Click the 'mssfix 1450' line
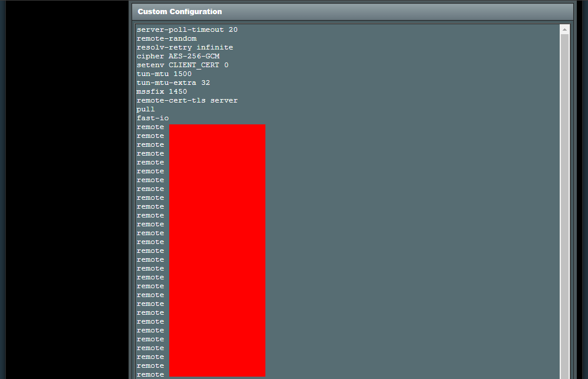The width and height of the screenshot is (588, 379). click(x=162, y=91)
